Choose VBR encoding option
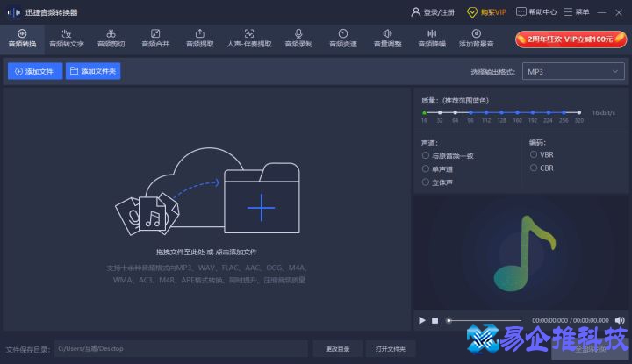The width and height of the screenshot is (632, 364). [534, 154]
